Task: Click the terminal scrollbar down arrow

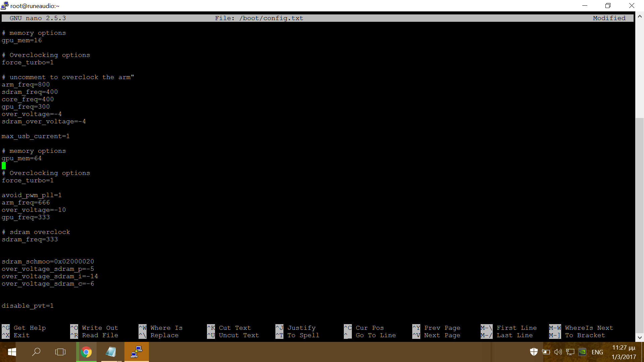Action: coord(640,338)
